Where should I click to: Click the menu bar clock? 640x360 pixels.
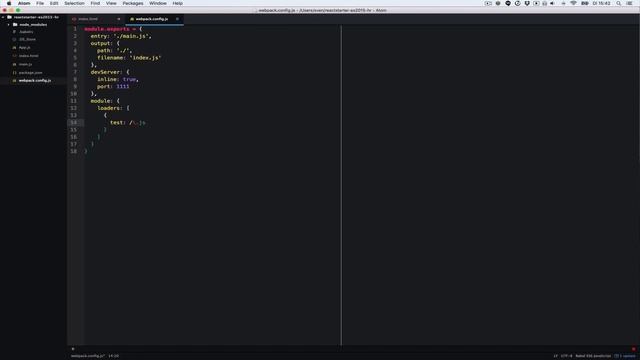point(601,3)
